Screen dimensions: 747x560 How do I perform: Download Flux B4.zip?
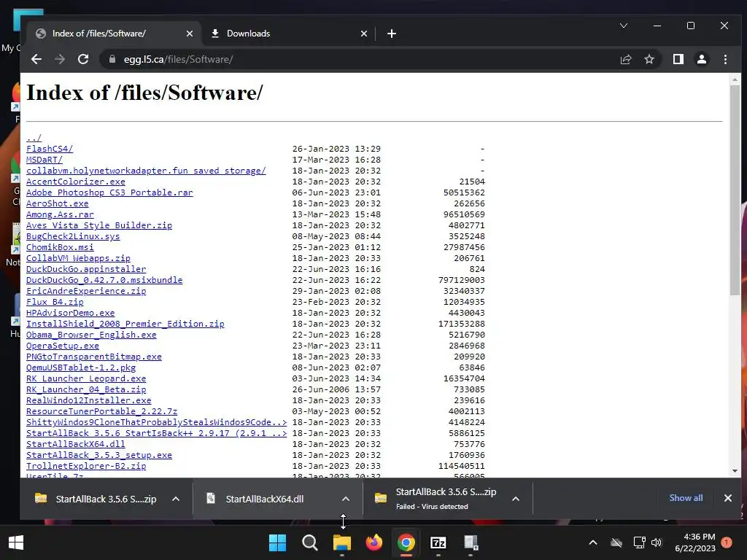pos(55,302)
